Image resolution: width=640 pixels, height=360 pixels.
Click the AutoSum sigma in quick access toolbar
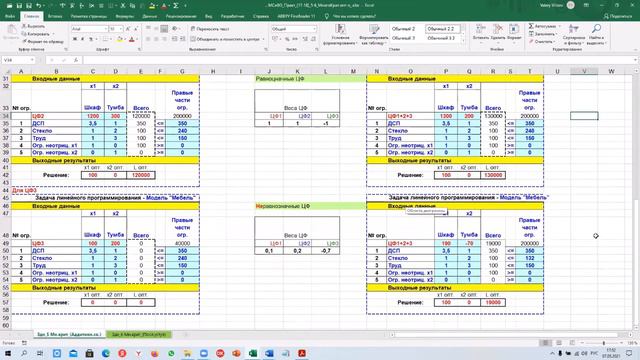[x=176, y=6]
